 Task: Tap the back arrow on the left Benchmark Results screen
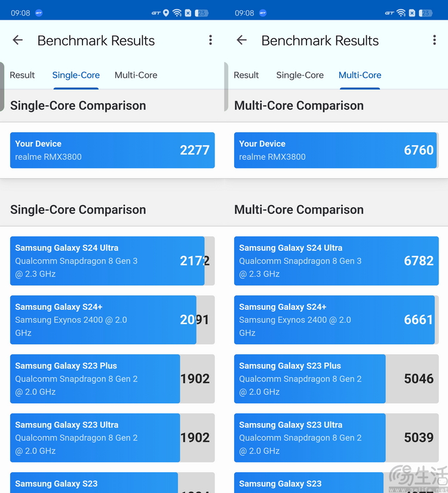click(17, 40)
